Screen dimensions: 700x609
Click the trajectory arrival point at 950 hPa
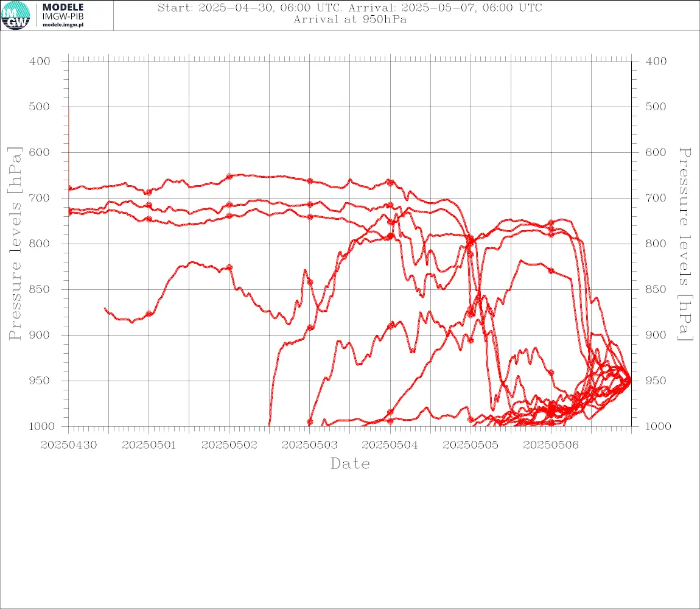click(631, 381)
